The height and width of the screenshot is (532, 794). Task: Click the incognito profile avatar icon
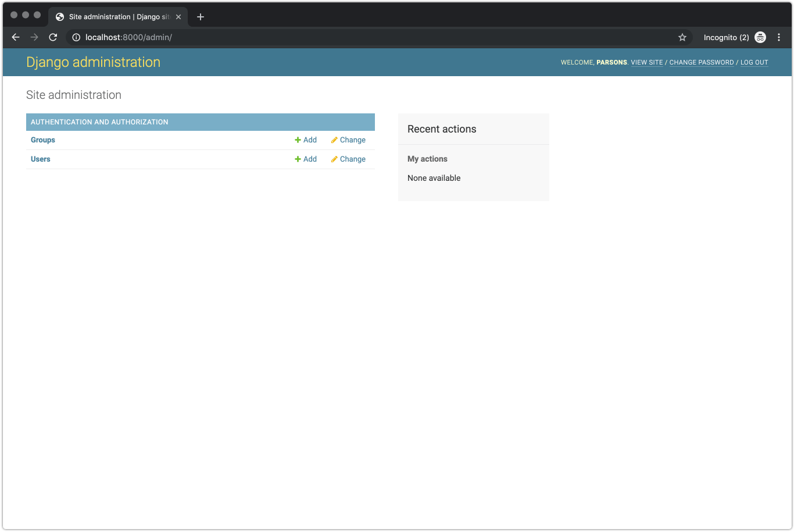point(760,37)
